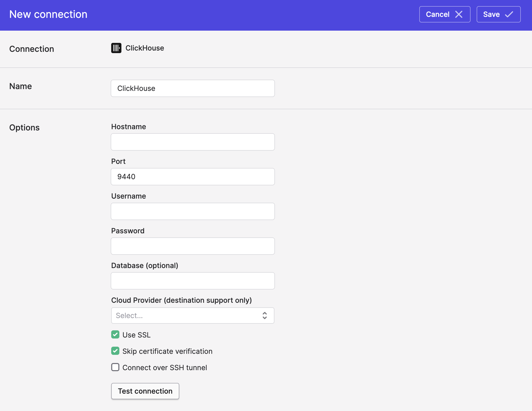The width and height of the screenshot is (532, 411).
Task: Click the Options section label
Action: (x=24, y=128)
